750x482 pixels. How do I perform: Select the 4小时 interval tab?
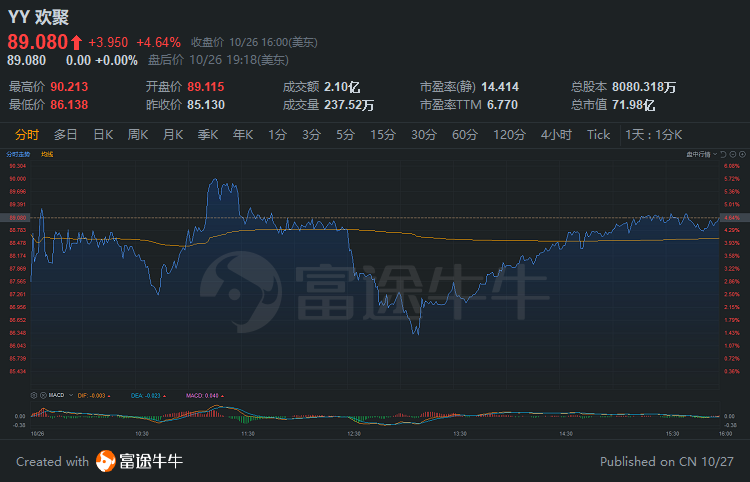click(556, 135)
